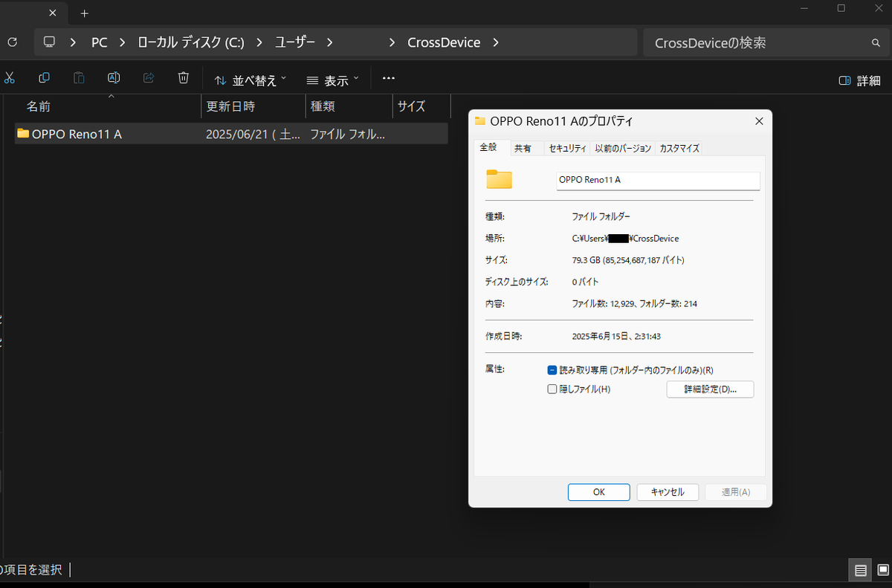Switch to the セキュリティ security tab
The image size is (892, 588).
click(x=567, y=149)
